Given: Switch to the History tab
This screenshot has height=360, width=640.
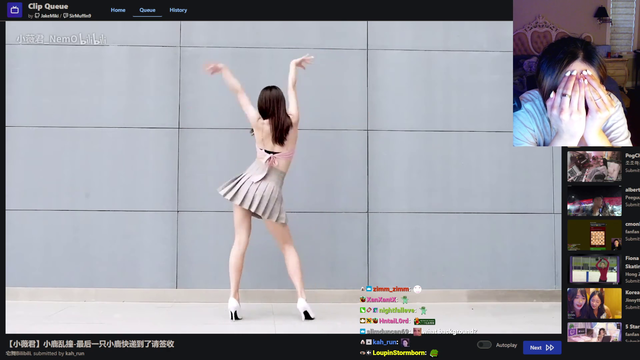Looking at the screenshot, I should pos(178,10).
